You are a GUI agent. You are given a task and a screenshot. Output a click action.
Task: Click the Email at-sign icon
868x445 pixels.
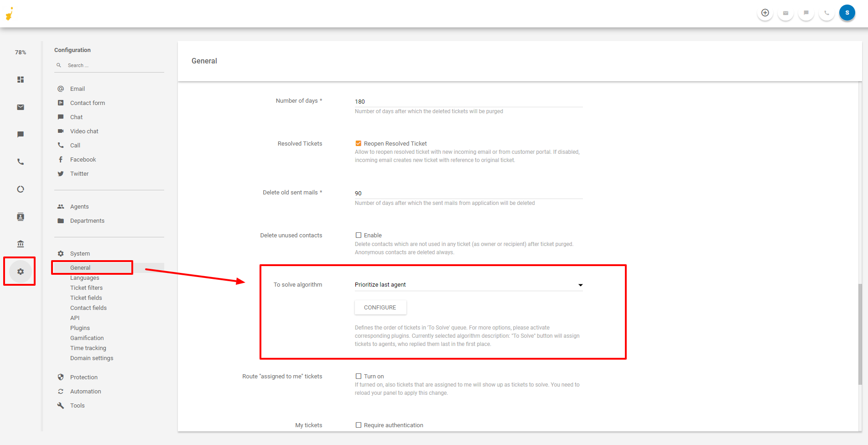tap(61, 89)
